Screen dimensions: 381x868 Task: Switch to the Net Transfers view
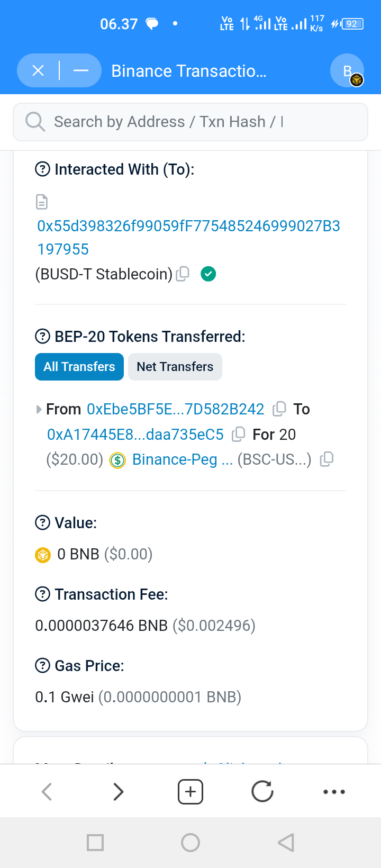175,367
